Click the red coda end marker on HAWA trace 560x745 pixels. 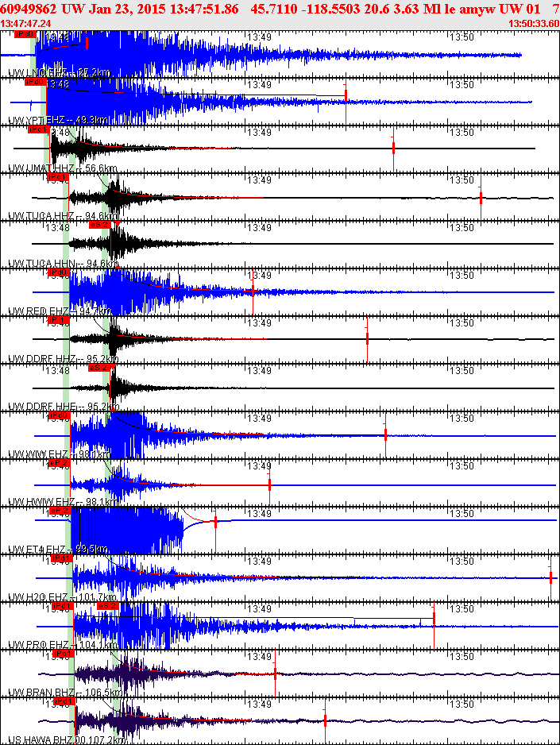click(x=326, y=720)
